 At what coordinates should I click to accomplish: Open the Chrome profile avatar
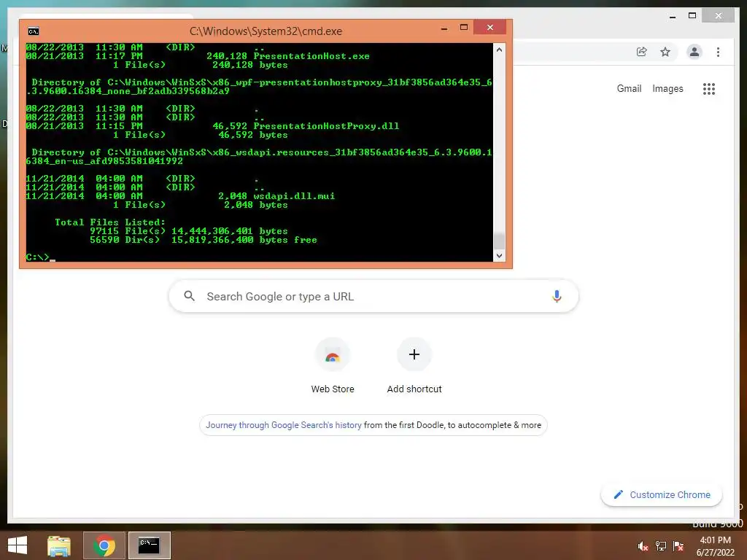pos(694,52)
